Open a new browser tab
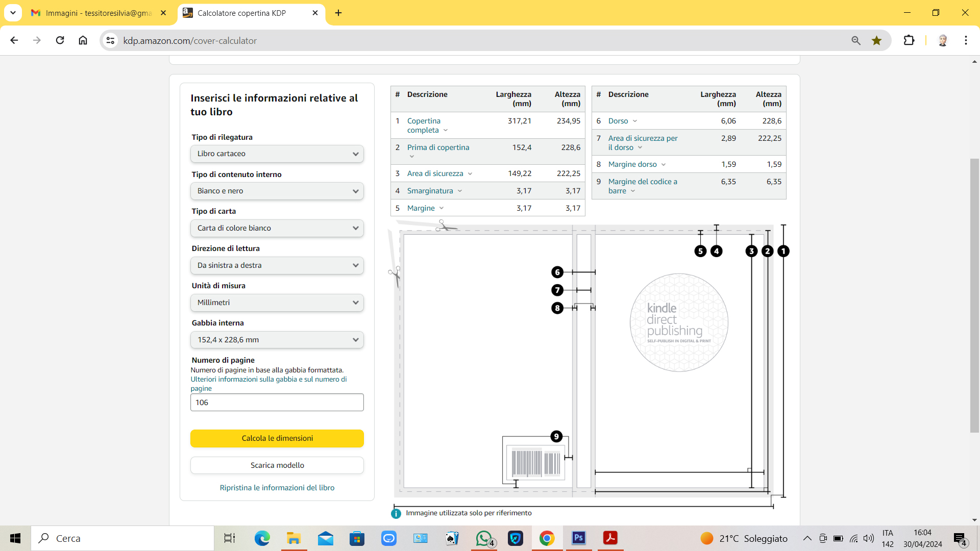The image size is (980, 551). coord(338,13)
